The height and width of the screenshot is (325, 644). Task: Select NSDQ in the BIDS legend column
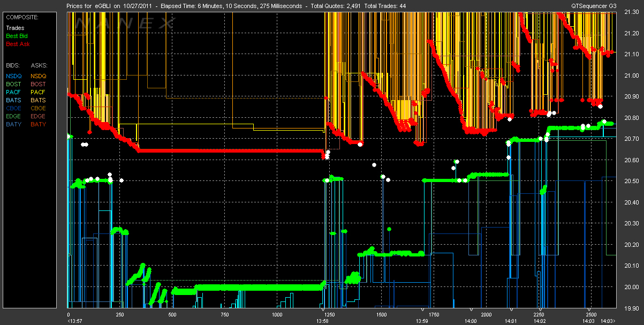tap(14, 76)
